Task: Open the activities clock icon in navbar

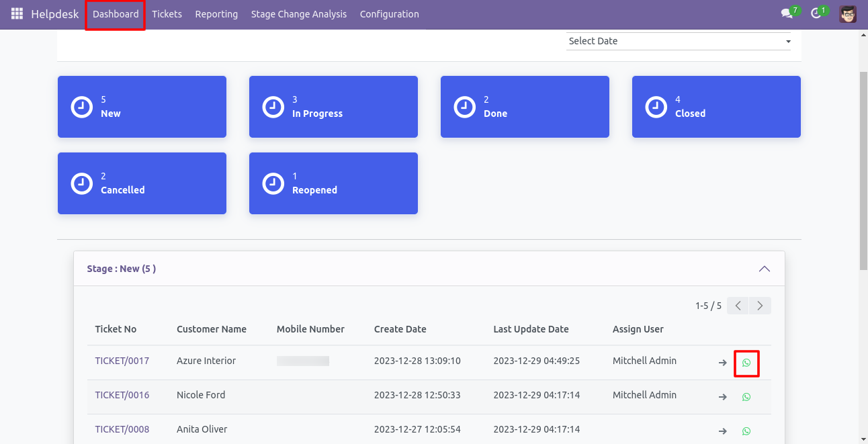Action: click(818, 14)
